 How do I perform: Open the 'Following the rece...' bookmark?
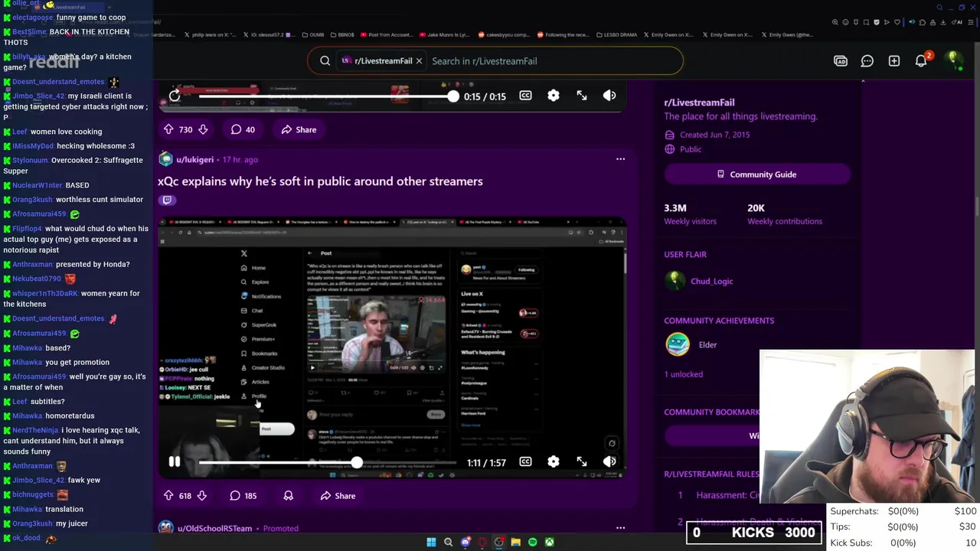(x=563, y=34)
